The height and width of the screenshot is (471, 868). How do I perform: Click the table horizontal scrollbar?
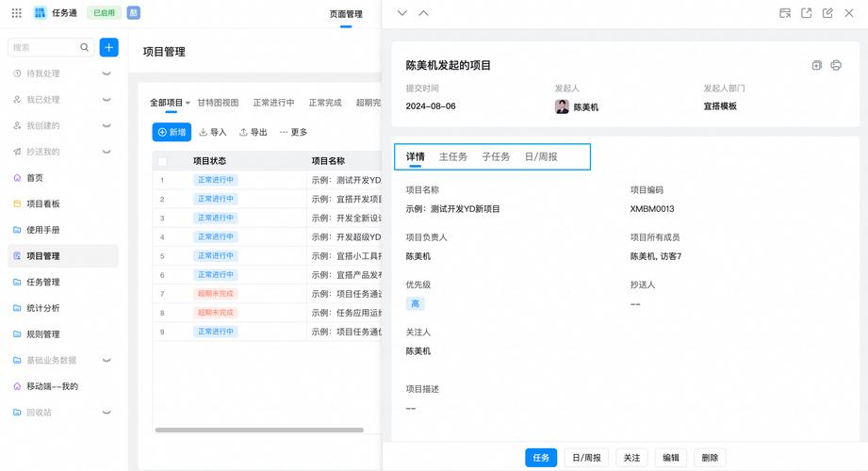pos(259,430)
